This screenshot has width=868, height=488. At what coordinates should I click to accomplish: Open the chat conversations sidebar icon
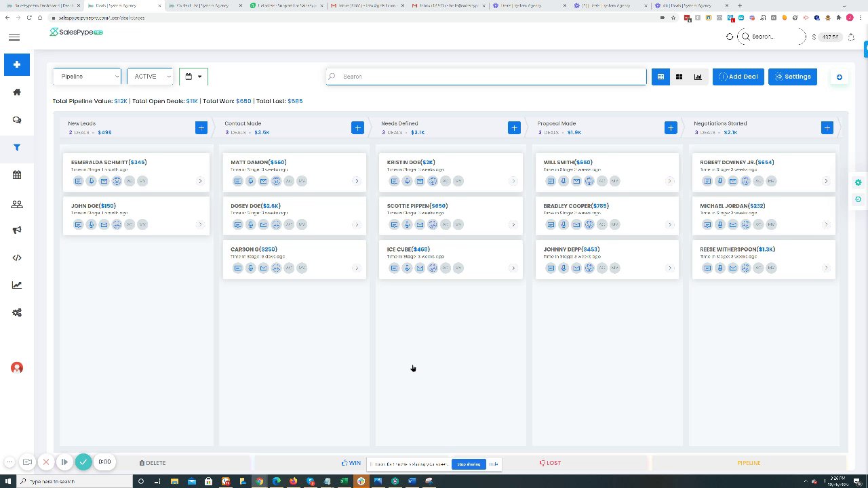[x=17, y=120]
